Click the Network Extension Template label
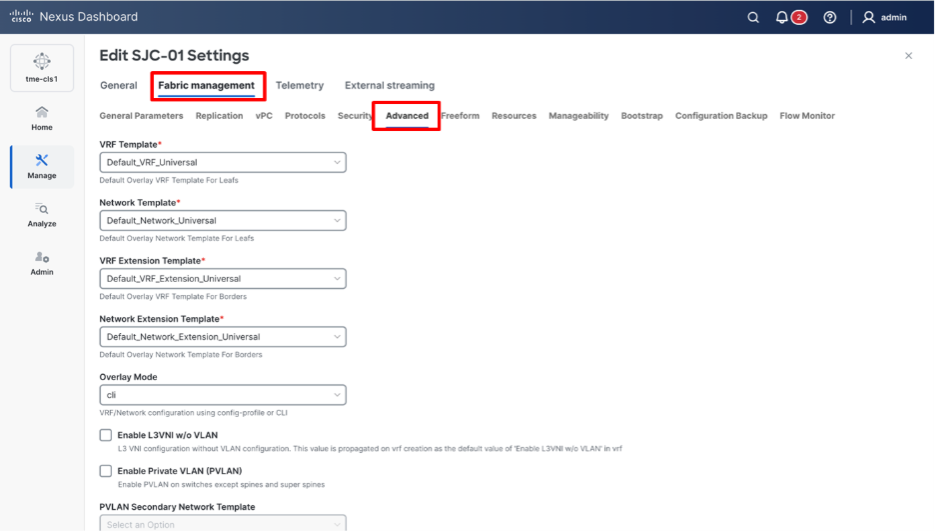Viewport: 936px width, 532px height. [159, 319]
